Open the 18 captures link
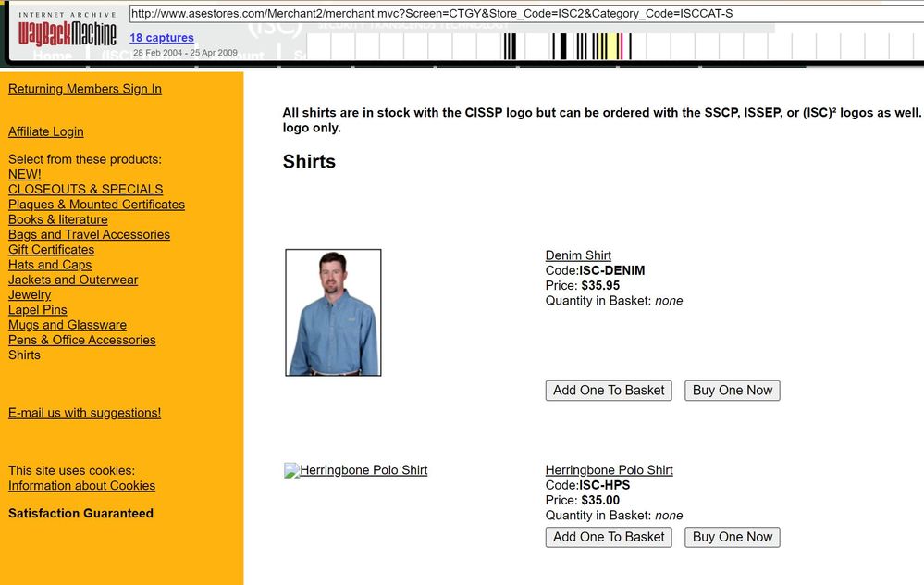924x585 pixels. click(x=162, y=38)
